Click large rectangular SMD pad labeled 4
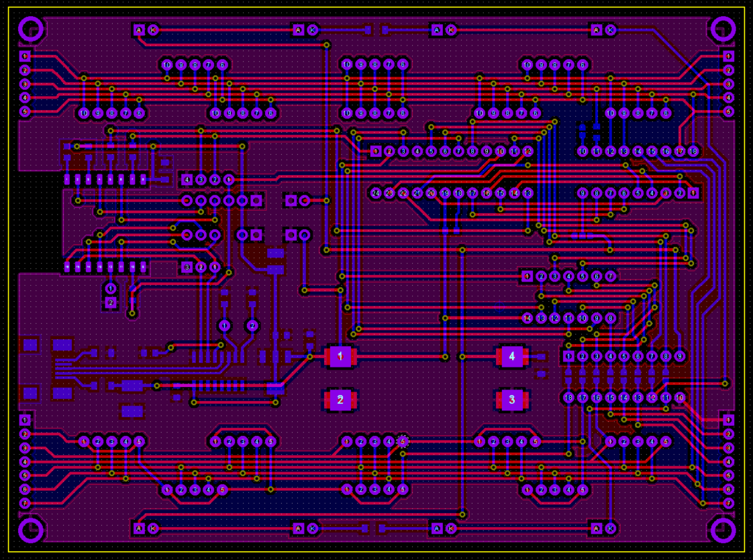Screen dimensions: 753x560 click(x=512, y=357)
